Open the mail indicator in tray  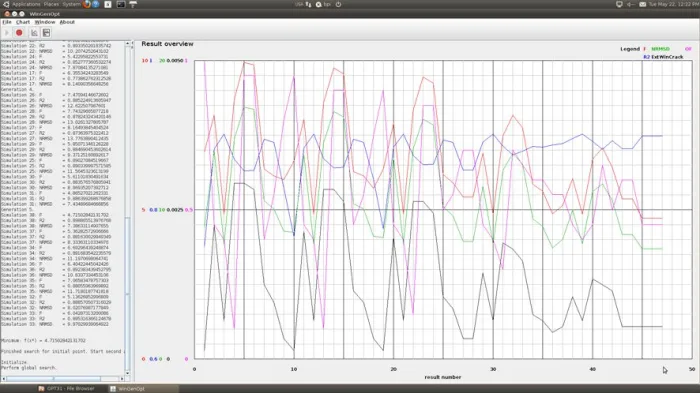642,4
